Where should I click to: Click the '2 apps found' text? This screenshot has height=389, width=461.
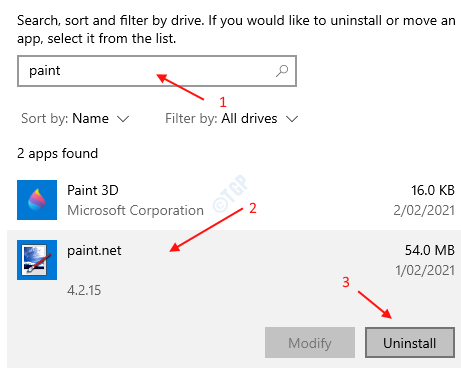[58, 153]
